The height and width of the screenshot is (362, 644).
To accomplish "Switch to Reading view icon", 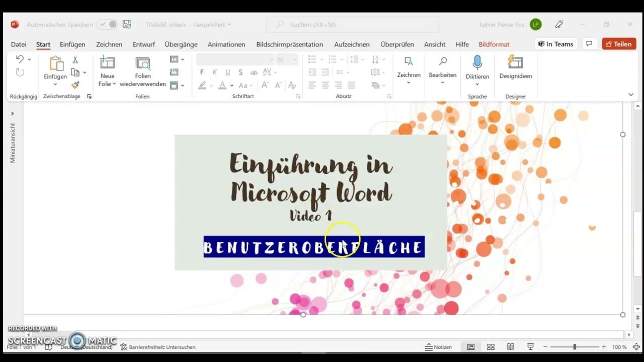I will click(x=511, y=347).
